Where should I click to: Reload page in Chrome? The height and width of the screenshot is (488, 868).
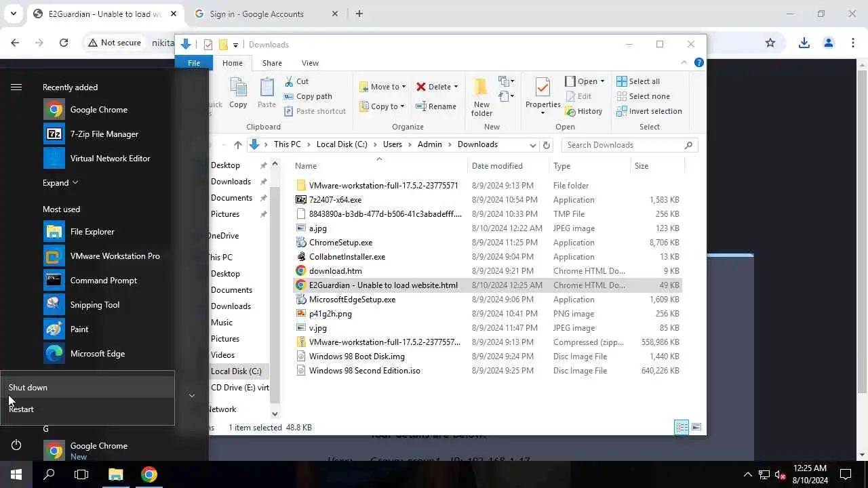64,43
